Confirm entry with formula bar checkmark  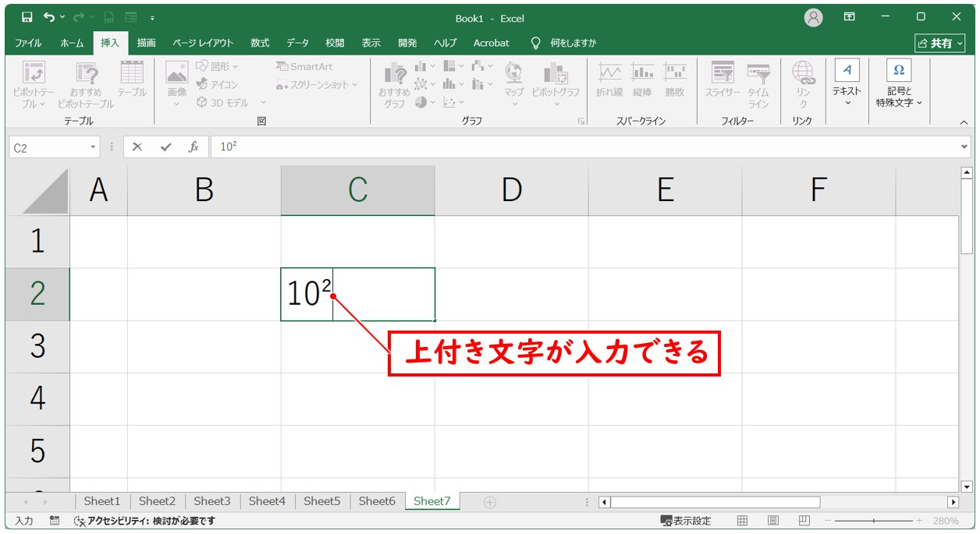tap(165, 147)
